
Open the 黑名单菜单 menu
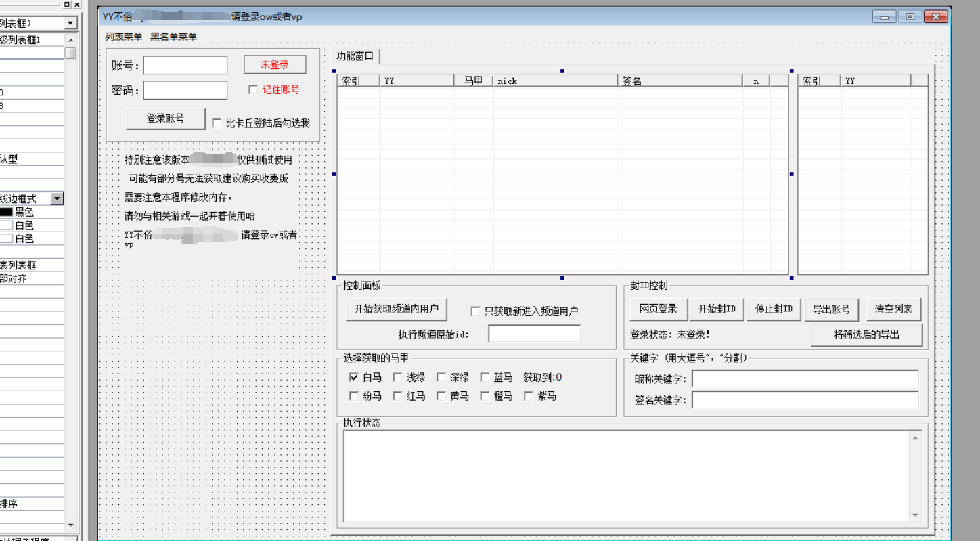point(173,37)
